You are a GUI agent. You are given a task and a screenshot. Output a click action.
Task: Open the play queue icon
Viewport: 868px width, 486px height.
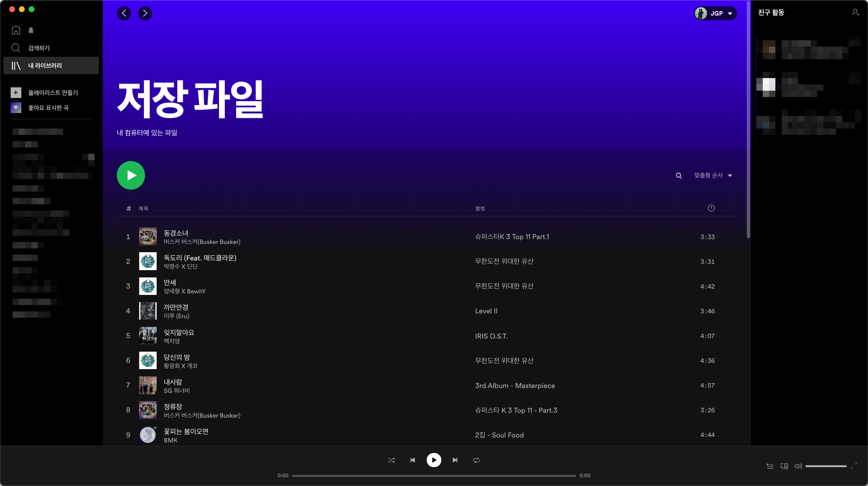coord(770,466)
